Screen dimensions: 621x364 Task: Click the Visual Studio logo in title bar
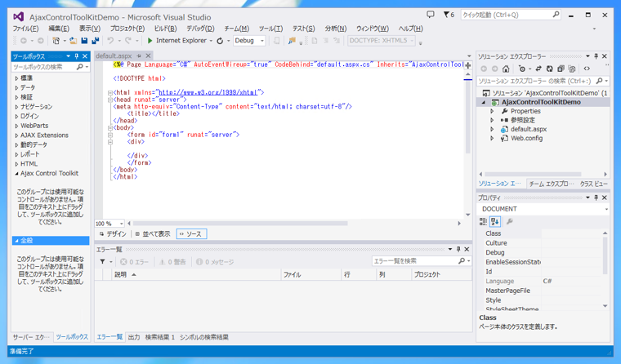click(18, 16)
